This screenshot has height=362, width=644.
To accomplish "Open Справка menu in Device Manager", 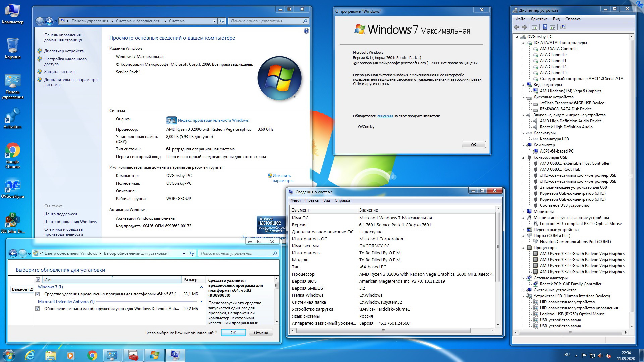I will tap(573, 19).
